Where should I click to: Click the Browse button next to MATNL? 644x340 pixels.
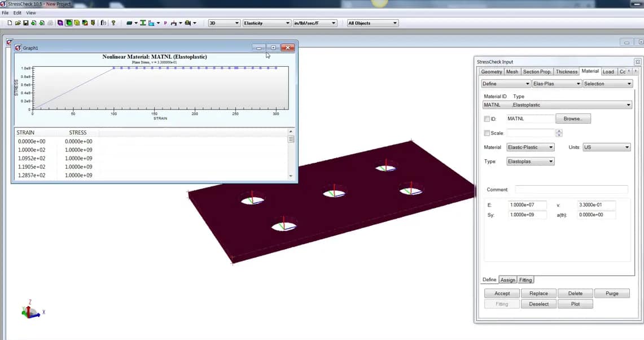573,119
